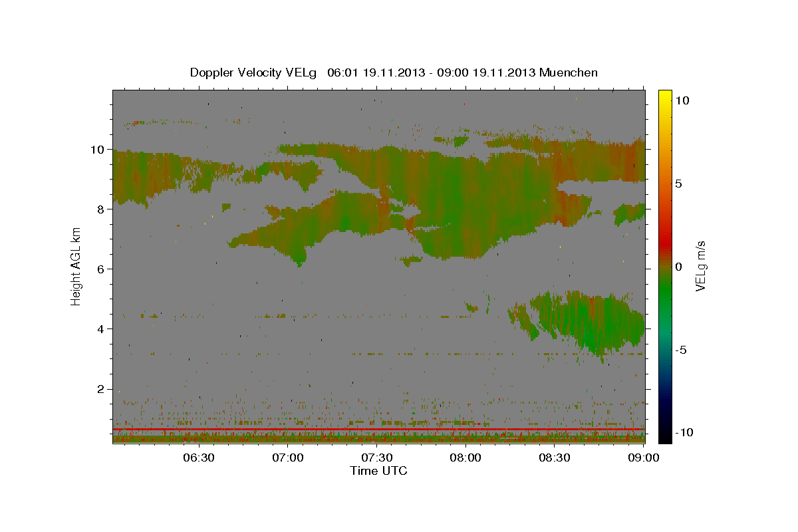Click the colorbar '10' value at top
Viewport: 798px width, 532px height.
coord(682,100)
